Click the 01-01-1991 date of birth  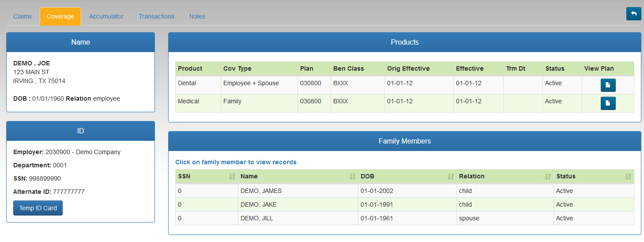click(x=377, y=204)
